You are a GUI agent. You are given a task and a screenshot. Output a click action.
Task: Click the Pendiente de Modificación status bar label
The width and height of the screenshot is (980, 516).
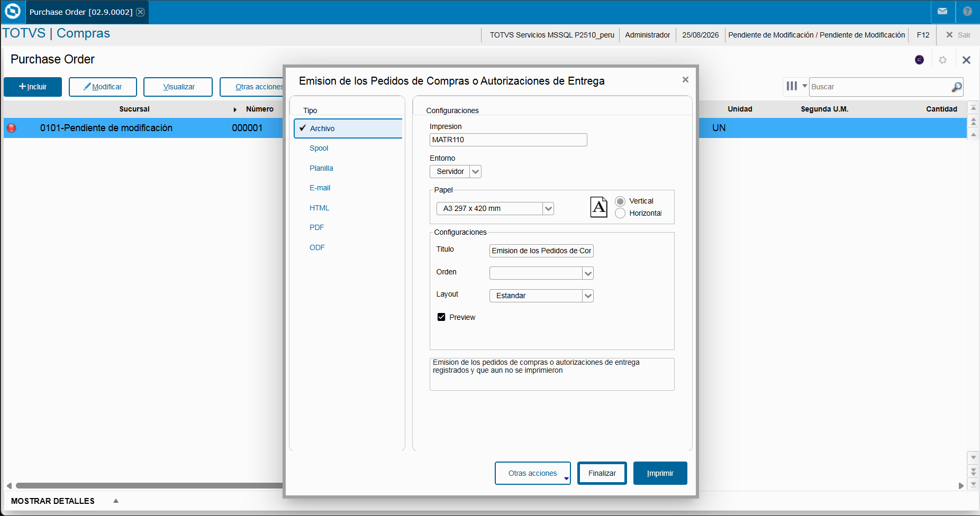pyautogui.click(x=816, y=35)
